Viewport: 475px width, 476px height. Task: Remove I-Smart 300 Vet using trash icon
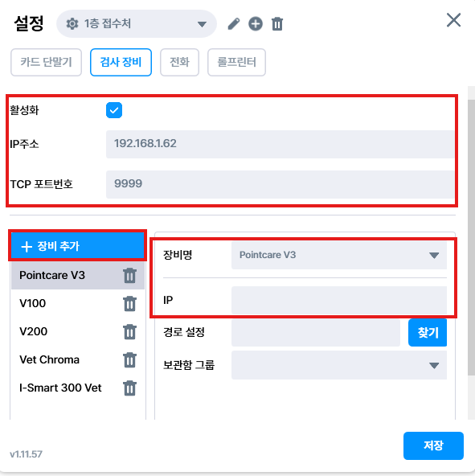tap(129, 388)
